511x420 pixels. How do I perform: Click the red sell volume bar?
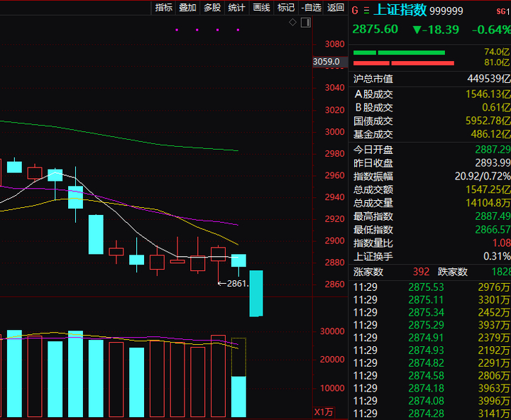coord(403,63)
